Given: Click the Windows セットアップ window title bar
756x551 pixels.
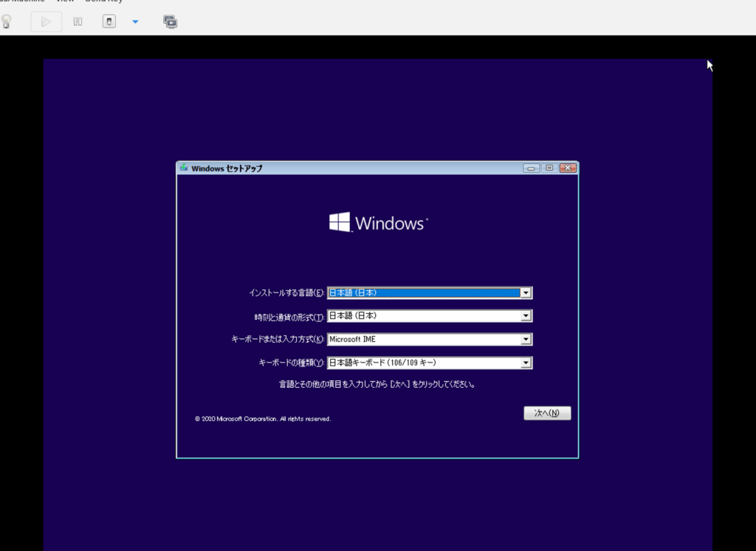Looking at the screenshot, I should click(x=369, y=168).
